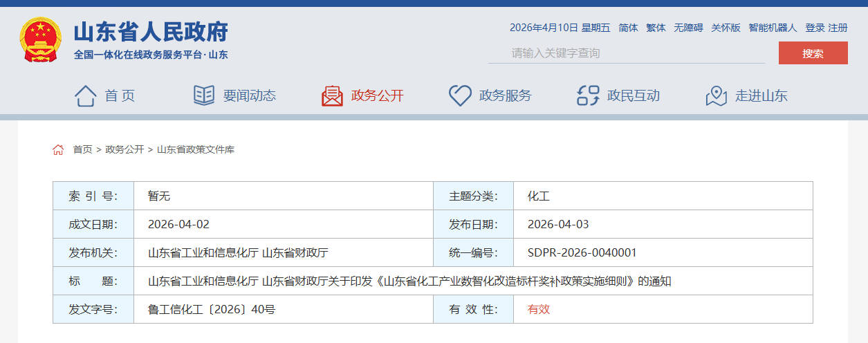
Task: Switch to 繁体 Chinese
Action: (x=656, y=28)
